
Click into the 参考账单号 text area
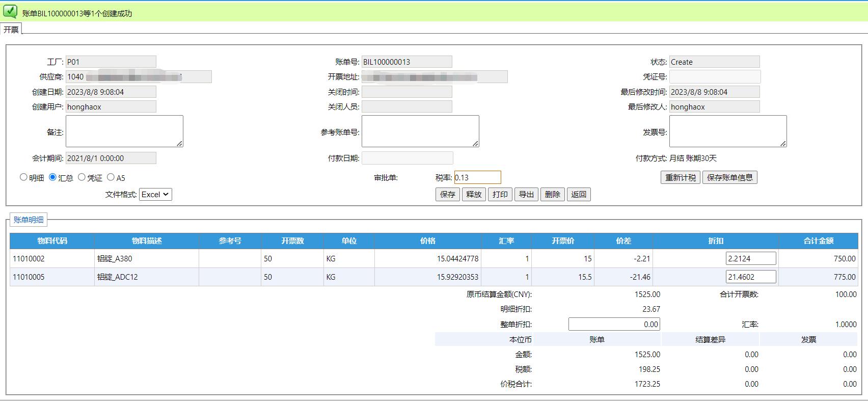click(420, 131)
